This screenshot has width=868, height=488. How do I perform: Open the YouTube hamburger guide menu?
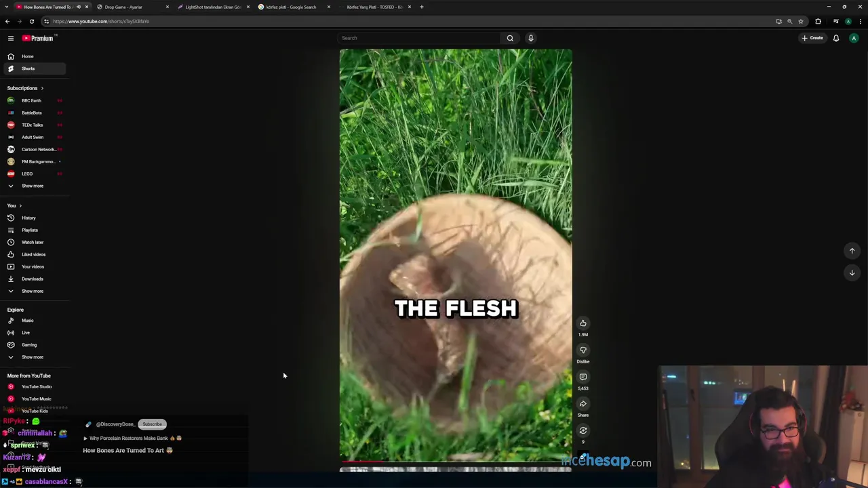[x=11, y=38]
